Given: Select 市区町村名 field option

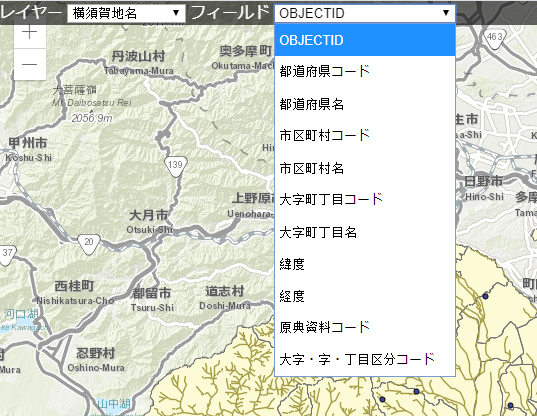Looking at the screenshot, I should (x=365, y=168).
